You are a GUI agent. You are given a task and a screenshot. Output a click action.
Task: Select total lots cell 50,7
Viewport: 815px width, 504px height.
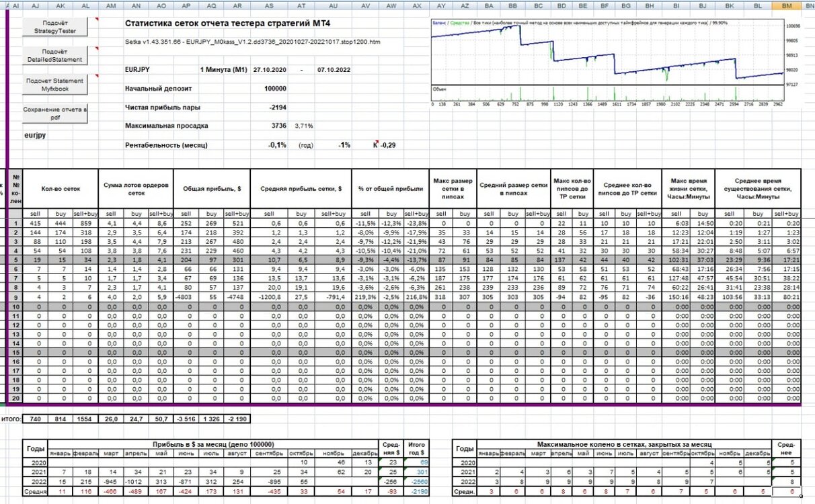pyautogui.click(x=161, y=419)
